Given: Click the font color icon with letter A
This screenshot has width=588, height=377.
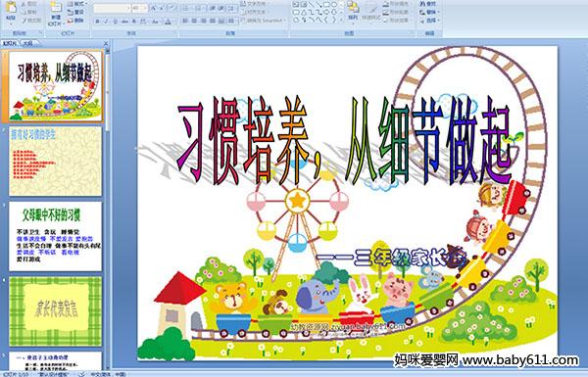Looking at the screenshot, I should [168, 22].
